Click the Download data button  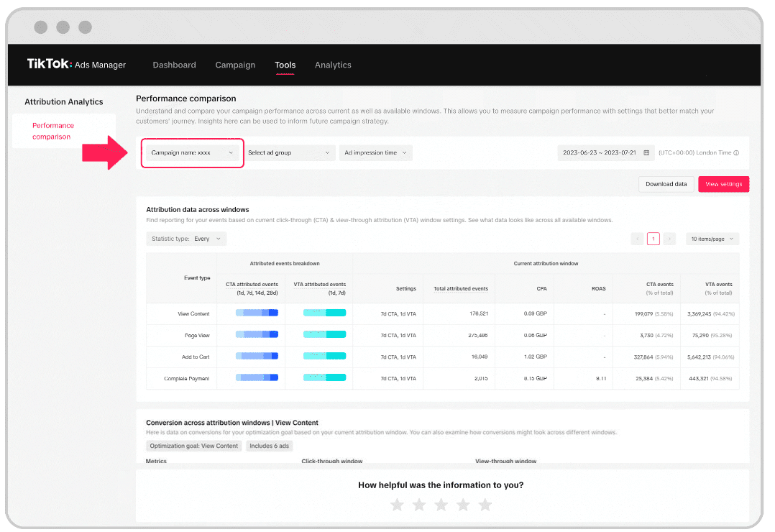click(666, 184)
